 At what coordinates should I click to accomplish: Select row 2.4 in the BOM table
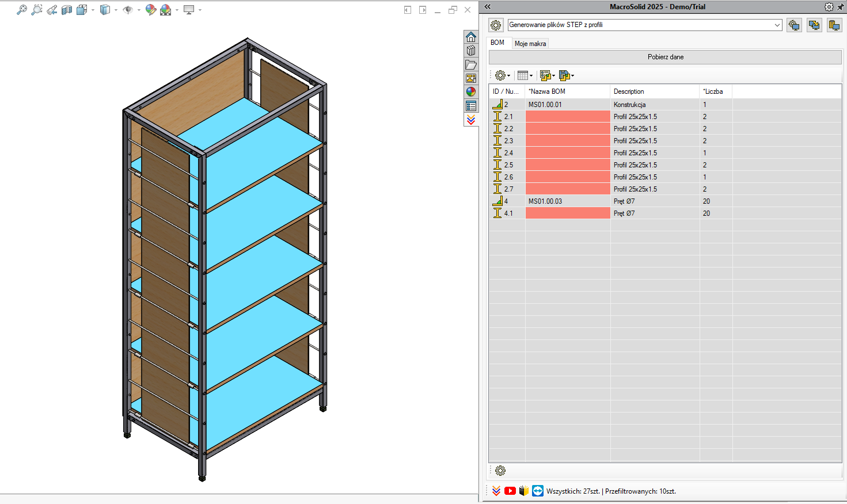click(x=665, y=153)
